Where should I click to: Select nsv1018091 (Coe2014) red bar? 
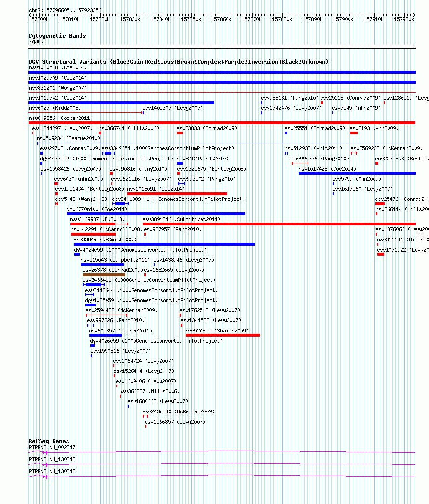pos(177,194)
